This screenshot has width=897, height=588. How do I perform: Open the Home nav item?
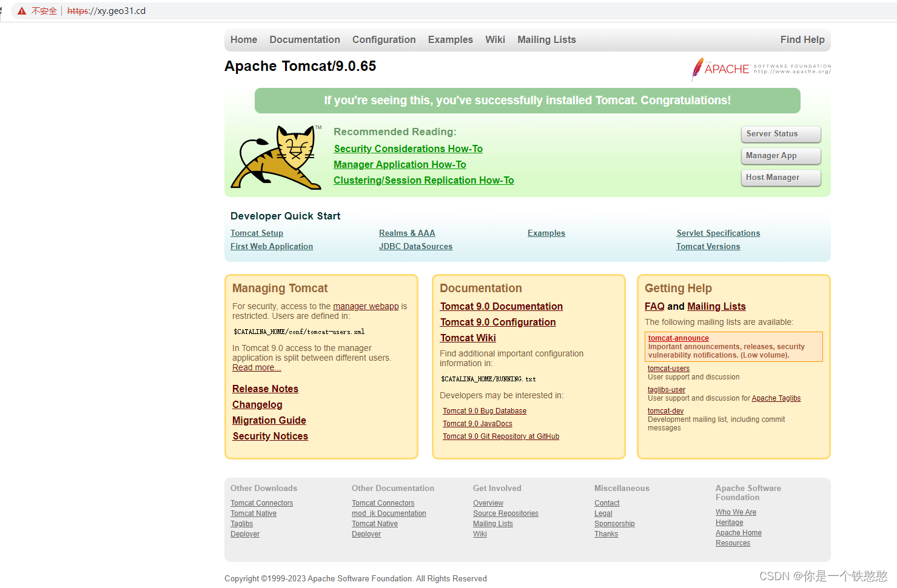(244, 39)
